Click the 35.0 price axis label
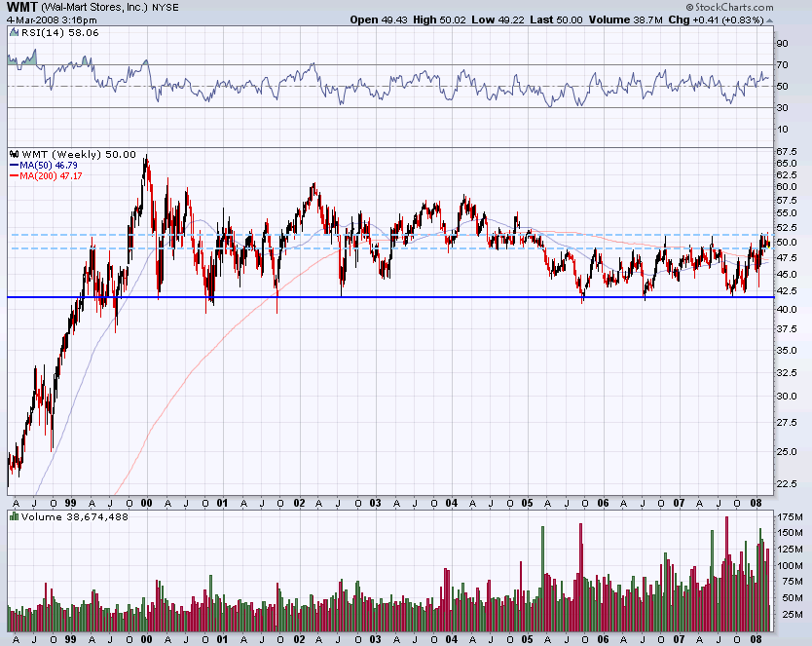812x646 pixels. 786,351
